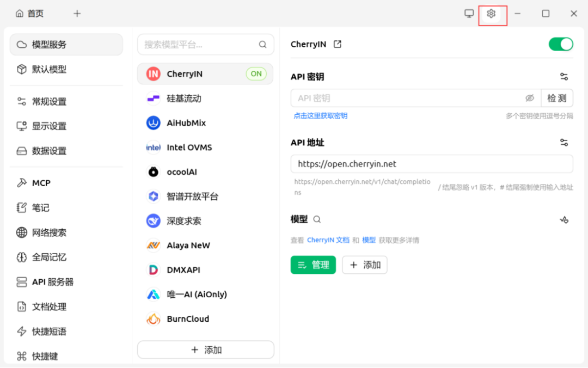Select the DMXAPI provider
This screenshot has height=368, width=588.
coord(205,270)
